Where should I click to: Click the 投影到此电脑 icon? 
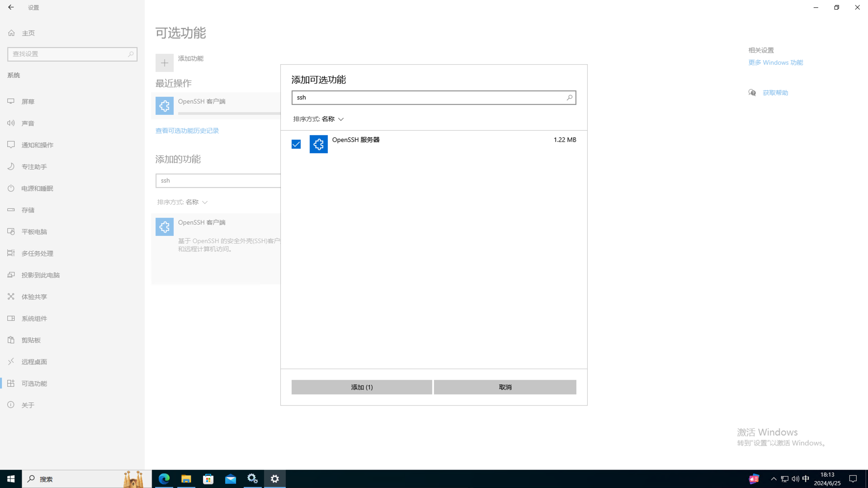tap(11, 275)
